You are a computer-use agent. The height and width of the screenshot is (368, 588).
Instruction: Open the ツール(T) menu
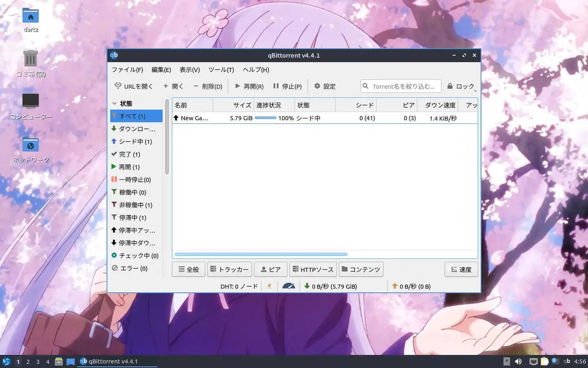(221, 70)
